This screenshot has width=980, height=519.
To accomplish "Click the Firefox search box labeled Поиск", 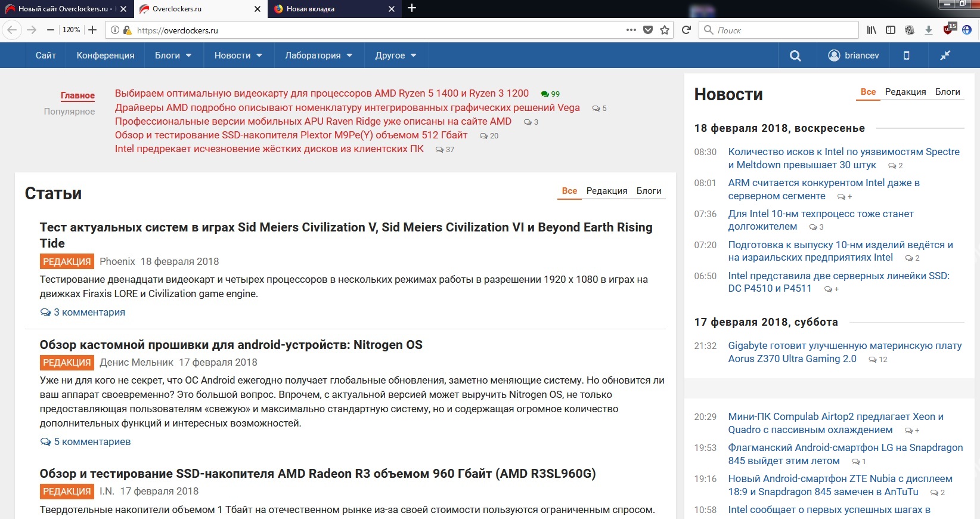I will pyautogui.click(x=779, y=30).
